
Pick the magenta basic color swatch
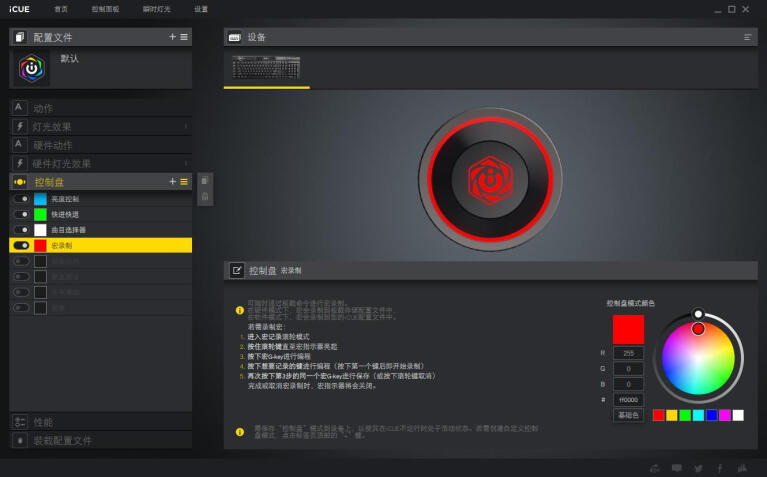[x=725, y=415]
